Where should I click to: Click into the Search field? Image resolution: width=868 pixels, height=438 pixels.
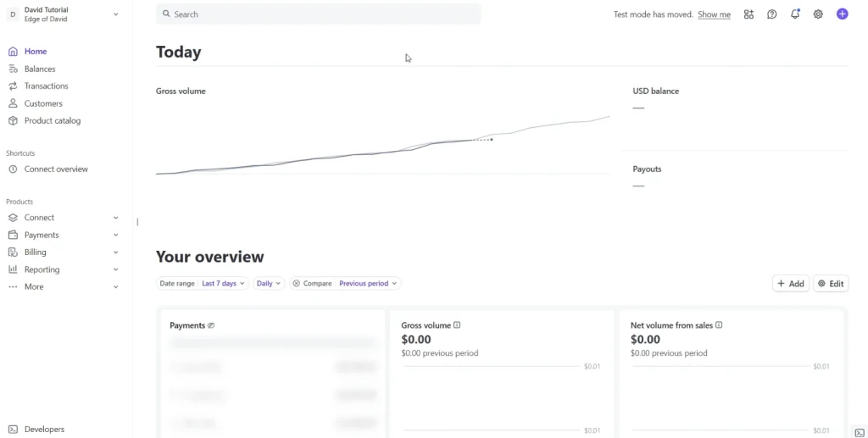tap(318, 14)
